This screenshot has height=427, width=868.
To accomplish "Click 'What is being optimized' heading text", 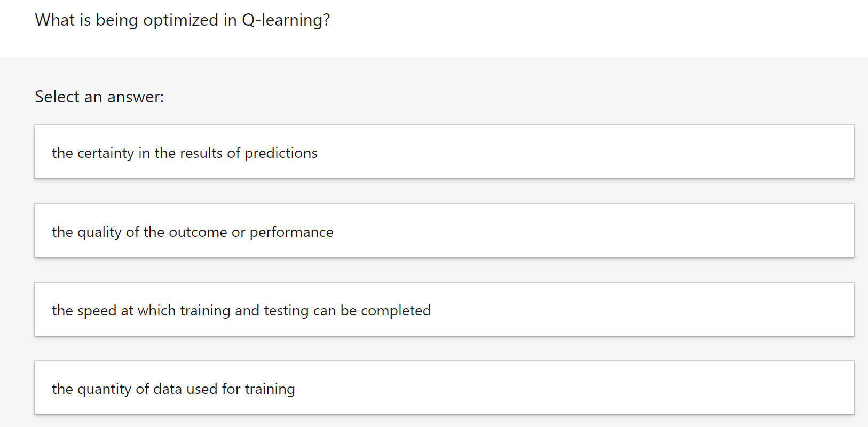I will [127, 20].
